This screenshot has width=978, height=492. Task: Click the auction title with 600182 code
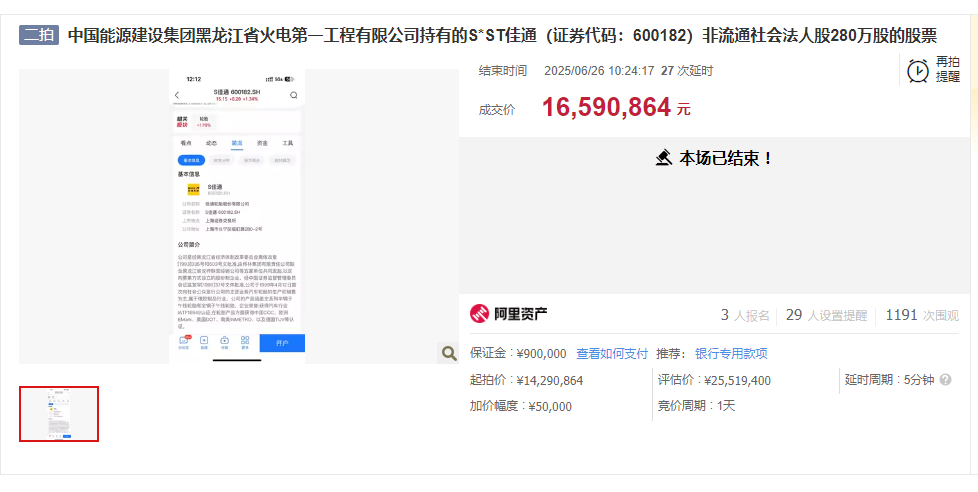pos(502,36)
